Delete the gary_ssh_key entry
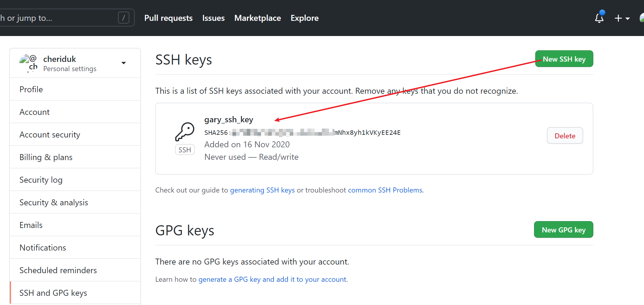This screenshot has width=644, height=305. click(x=565, y=136)
